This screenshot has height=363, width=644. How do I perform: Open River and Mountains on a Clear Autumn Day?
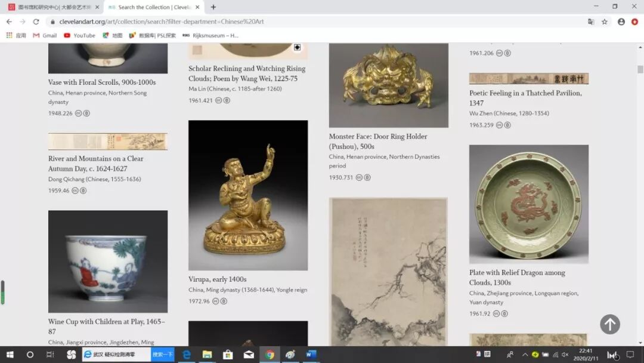pos(95,164)
